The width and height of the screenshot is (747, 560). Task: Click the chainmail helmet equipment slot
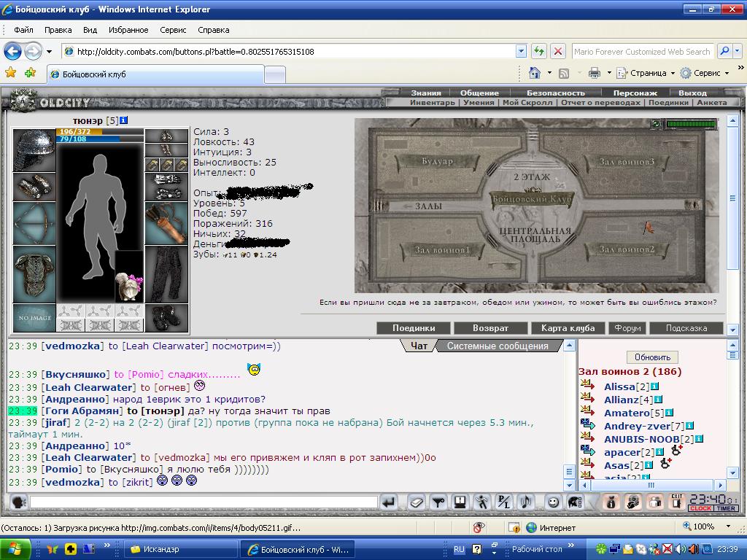34,150
